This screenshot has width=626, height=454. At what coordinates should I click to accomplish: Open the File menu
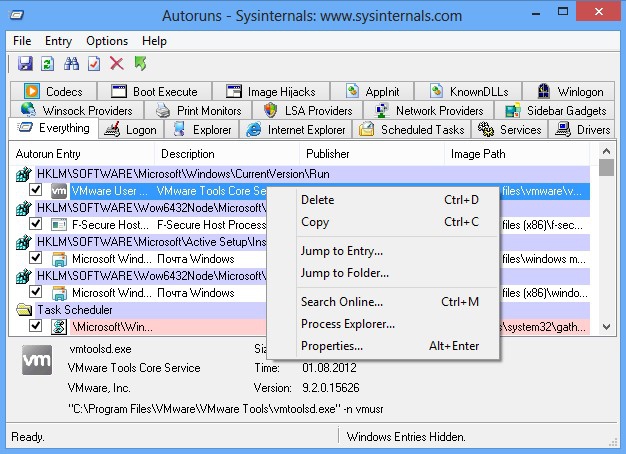(22, 41)
